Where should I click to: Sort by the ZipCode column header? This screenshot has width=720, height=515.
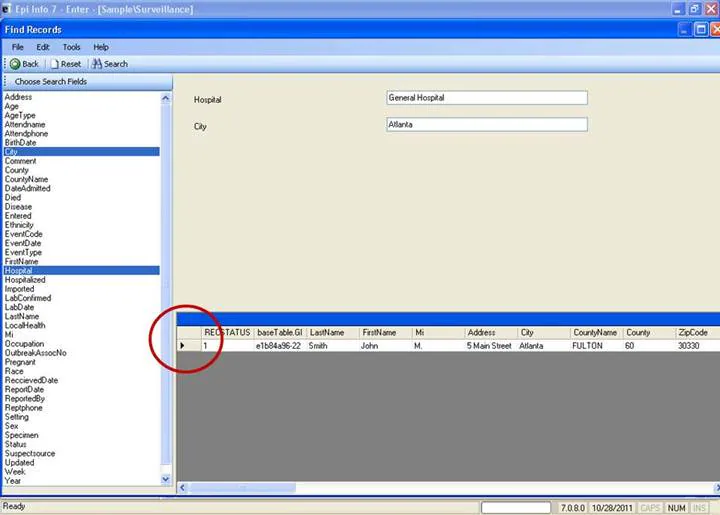click(692, 332)
